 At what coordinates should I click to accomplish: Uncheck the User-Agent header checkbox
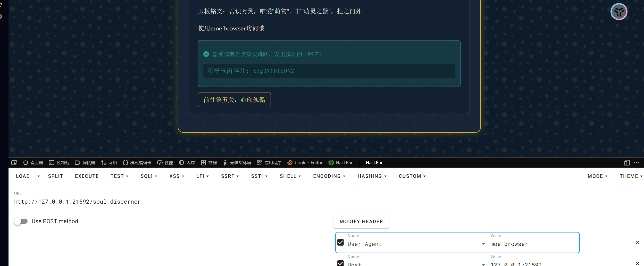click(340, 242)
